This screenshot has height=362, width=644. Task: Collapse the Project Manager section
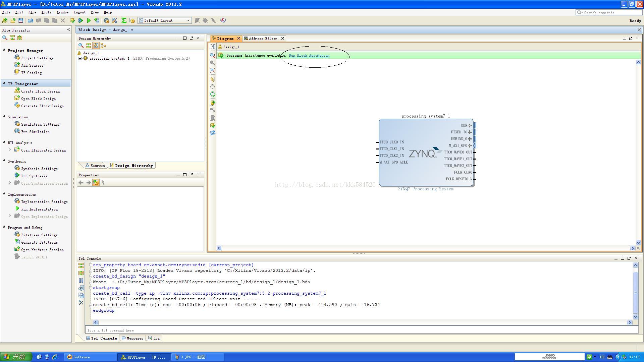click(4, 50)
